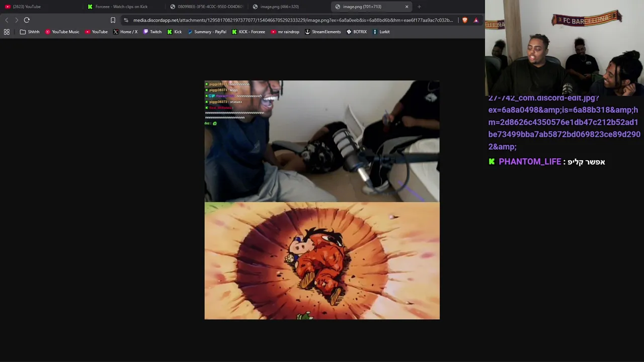The image size is (644, 362).
Task: Click the top streamer photo in the image
Action: pyautogui.click(x=322, y=141)
